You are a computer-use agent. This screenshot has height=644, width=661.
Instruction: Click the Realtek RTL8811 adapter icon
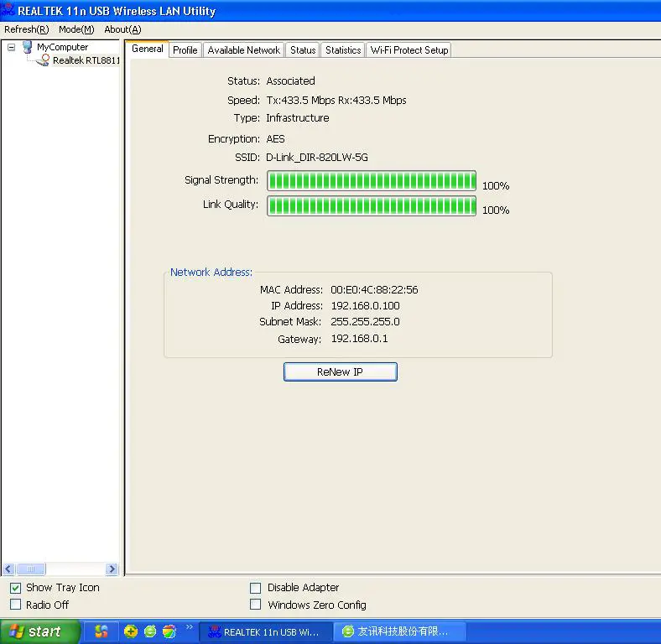44,60
